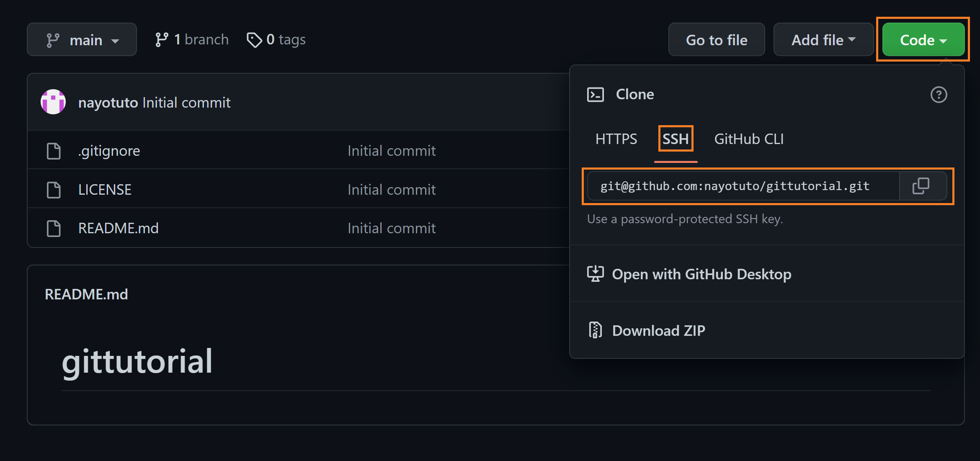Click the tag icon next to 0 tags
Screen dimensions: 980x461
click(x=254, y=40)
